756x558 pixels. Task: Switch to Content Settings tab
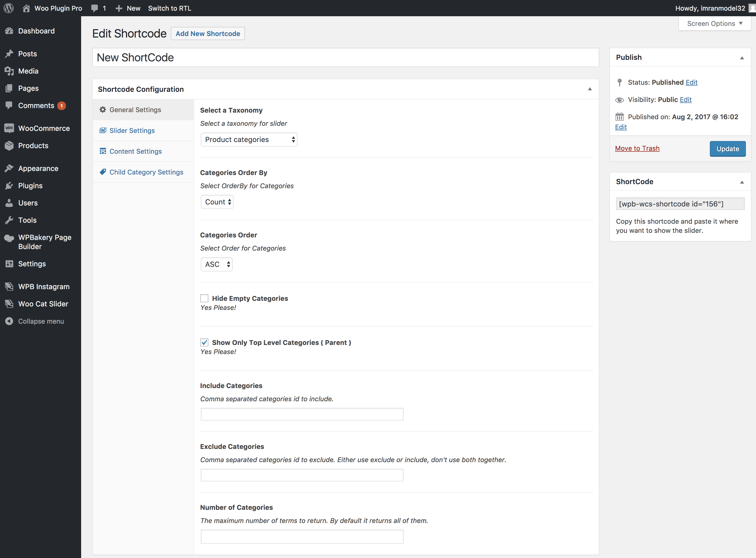(143, 151)
